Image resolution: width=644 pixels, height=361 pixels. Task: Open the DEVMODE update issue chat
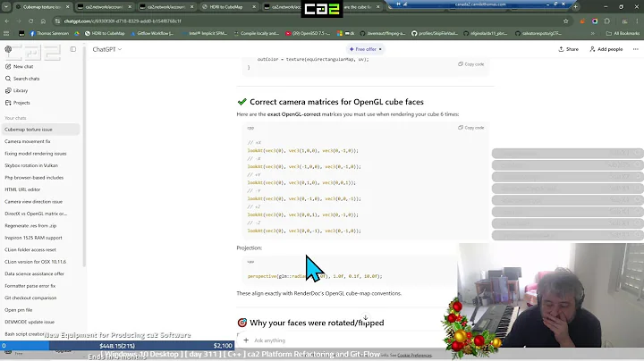(40, 322)
